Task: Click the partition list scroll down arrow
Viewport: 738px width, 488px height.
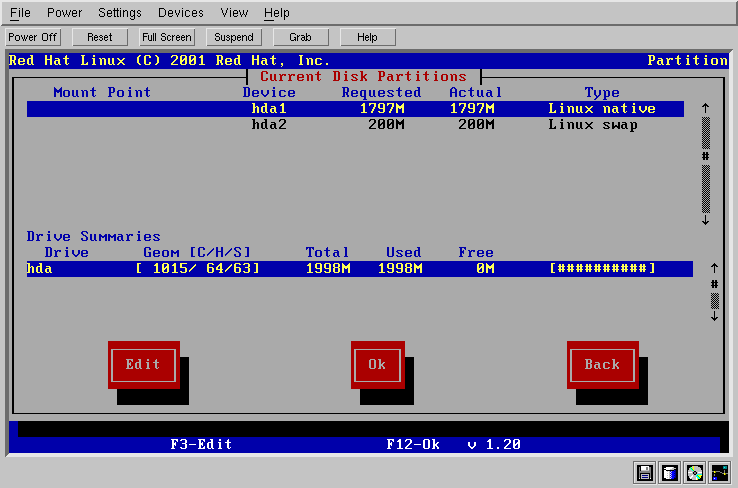Action: 705,220
